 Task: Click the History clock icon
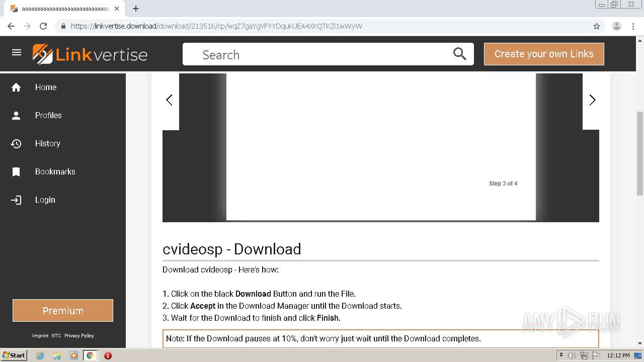[16, 144]
